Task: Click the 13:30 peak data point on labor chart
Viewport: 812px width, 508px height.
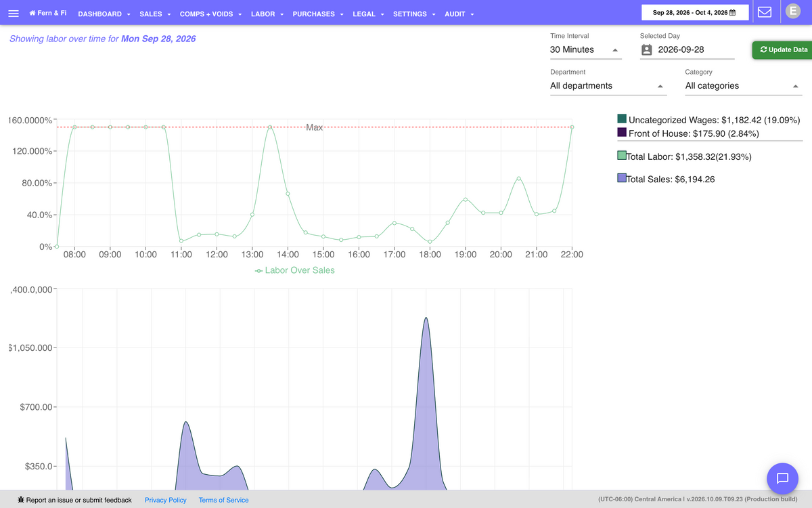Action: [270, 127]
